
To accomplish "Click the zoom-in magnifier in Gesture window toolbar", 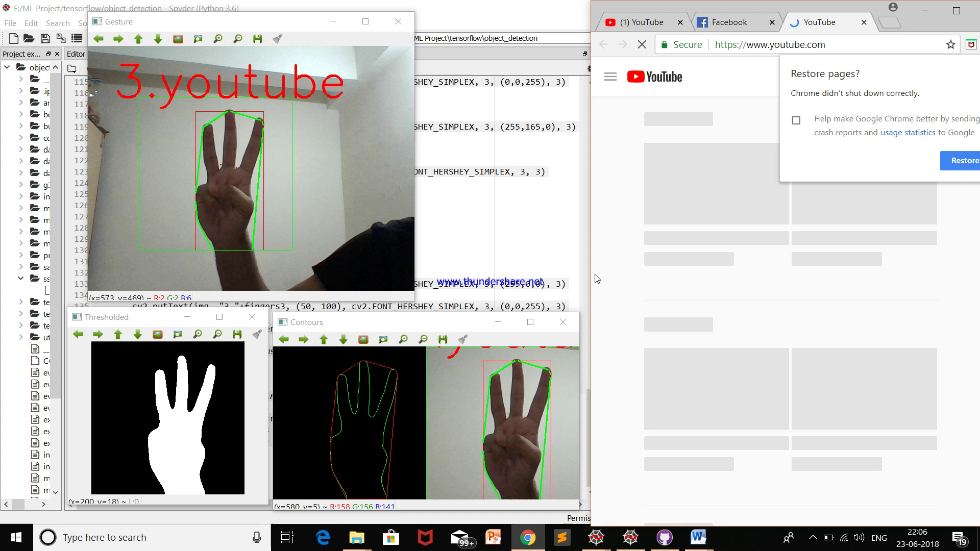I will [218, 39].
